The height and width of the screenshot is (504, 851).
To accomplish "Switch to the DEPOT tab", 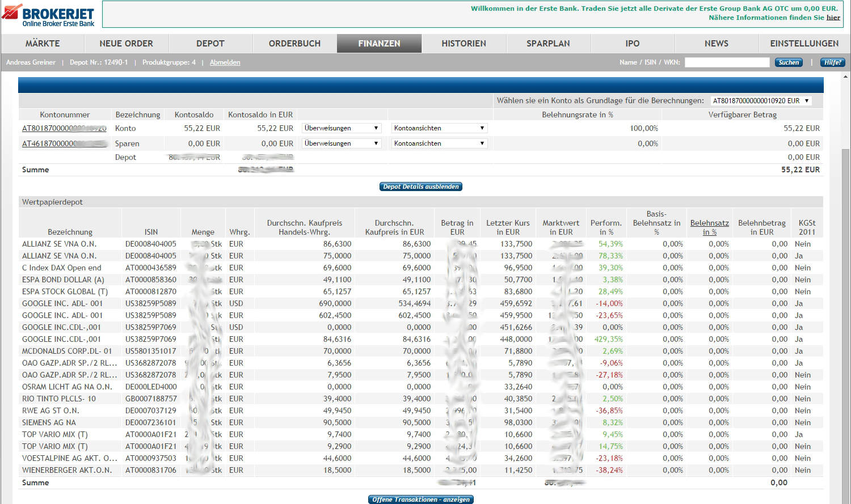I will (x=210, y=44).
